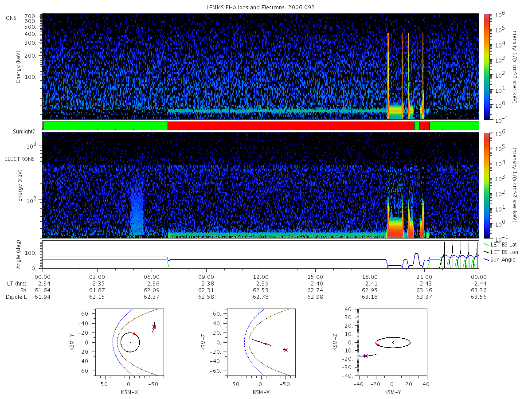
Task: Click the 06:00 time axis label
Action: click(x=152, y=277)
